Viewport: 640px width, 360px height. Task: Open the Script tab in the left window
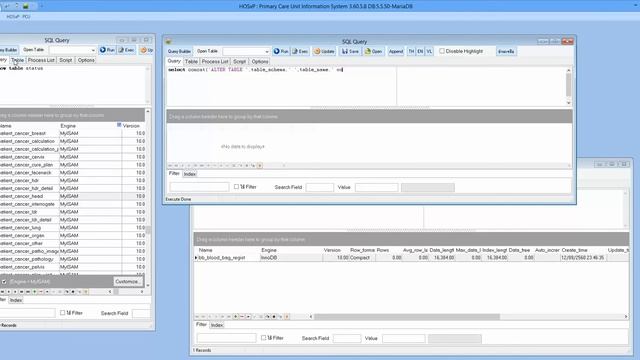point(66,60)
